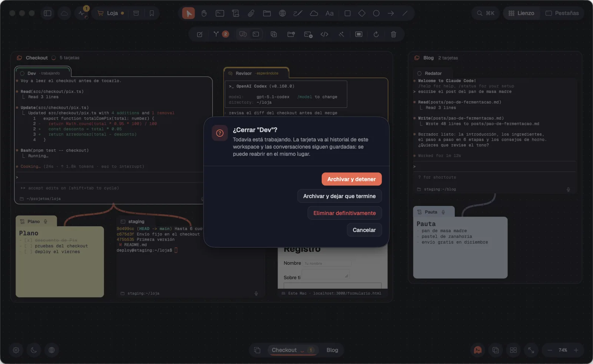Screen dimensions: 593x364
Task: Select the circle shape tool
Action: (376, 13)
